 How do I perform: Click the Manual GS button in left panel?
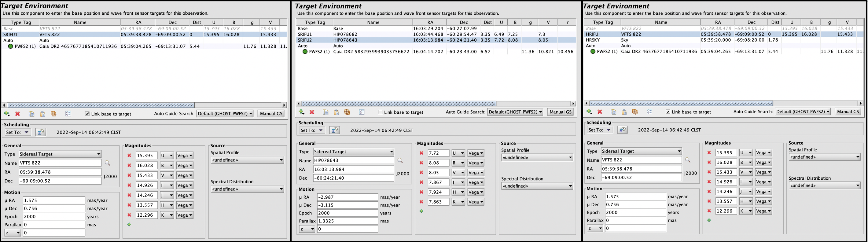pyautogui.click(x=271, y=114)
